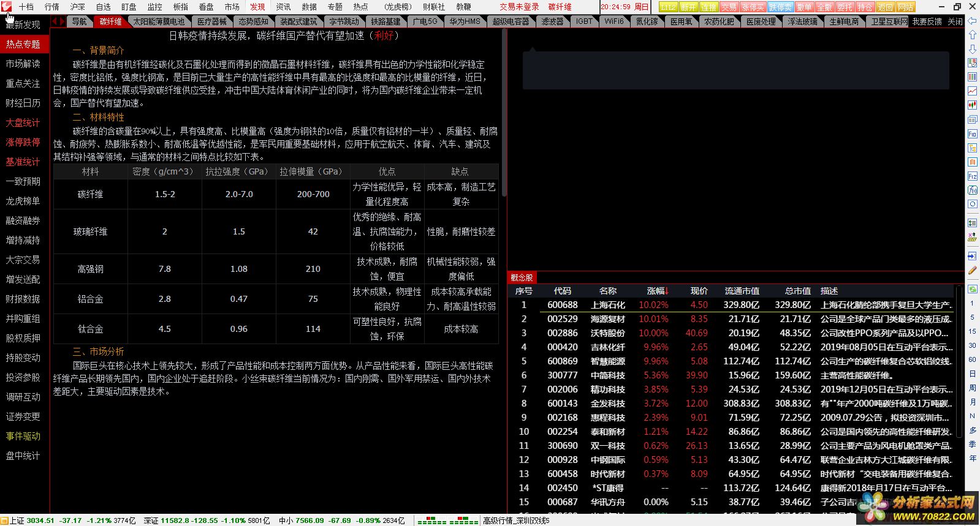The height and width of the screenshot is (526, 980).
Task: Select the 60-minute period in the right sidebar
Action: (972, 359)
